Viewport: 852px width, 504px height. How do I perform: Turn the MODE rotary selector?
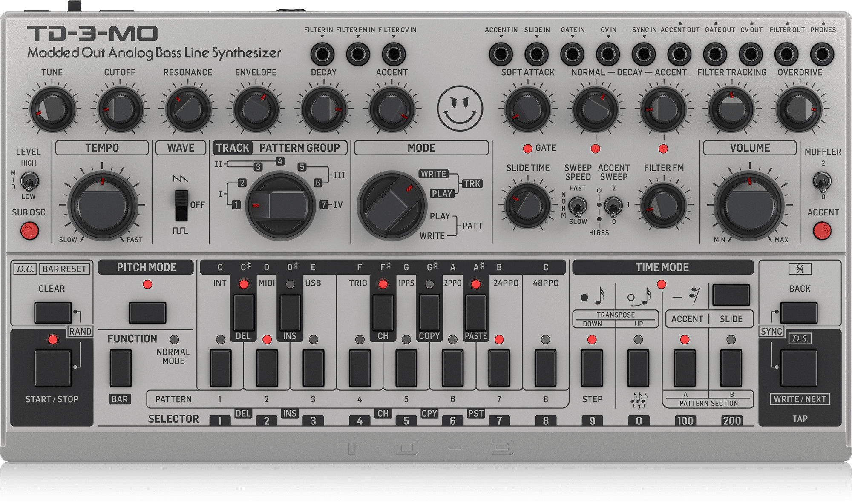[x=391, y=206]
